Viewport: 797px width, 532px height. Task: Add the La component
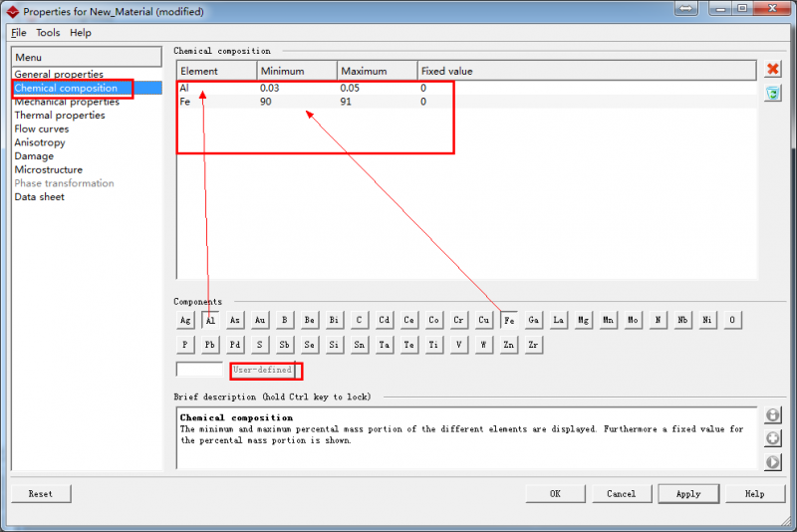558,320
